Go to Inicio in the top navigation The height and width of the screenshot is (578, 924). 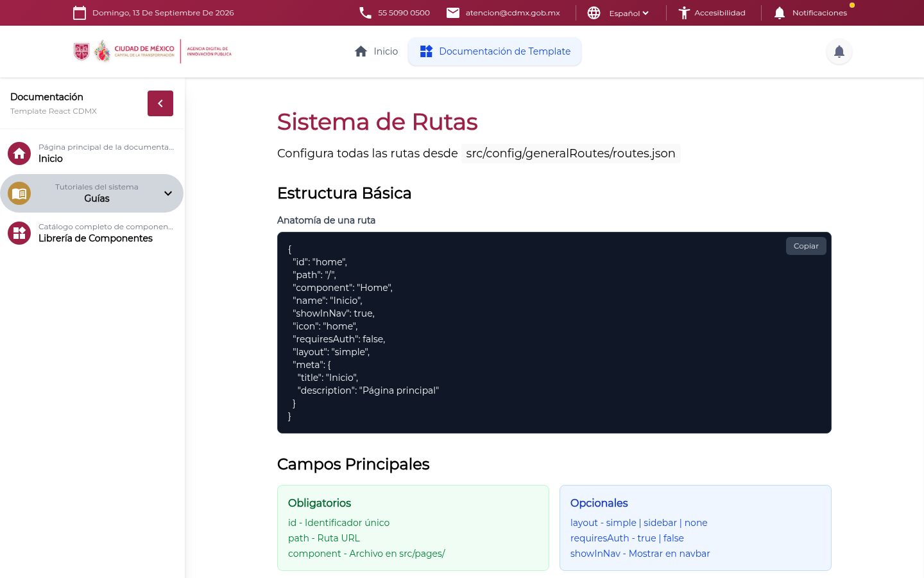pos(376,51)
